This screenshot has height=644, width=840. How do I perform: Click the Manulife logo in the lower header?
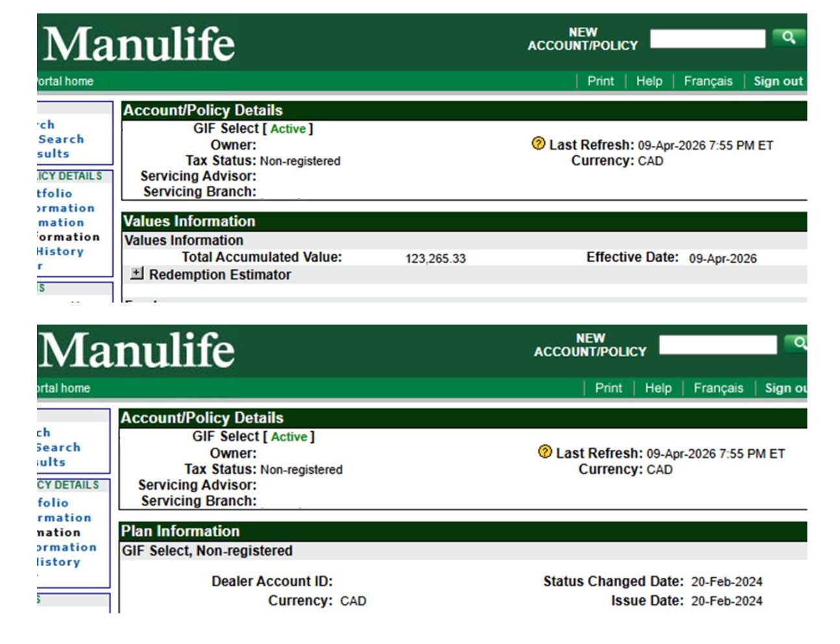coord(136,351)
